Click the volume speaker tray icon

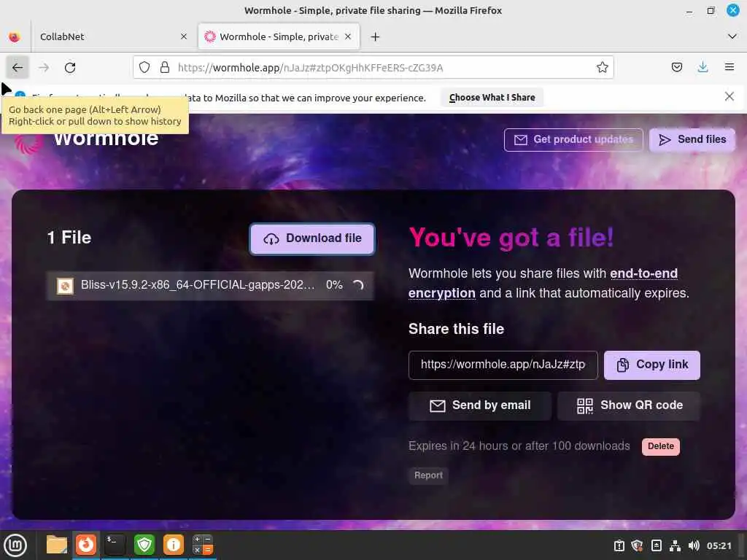pos(694,545)
